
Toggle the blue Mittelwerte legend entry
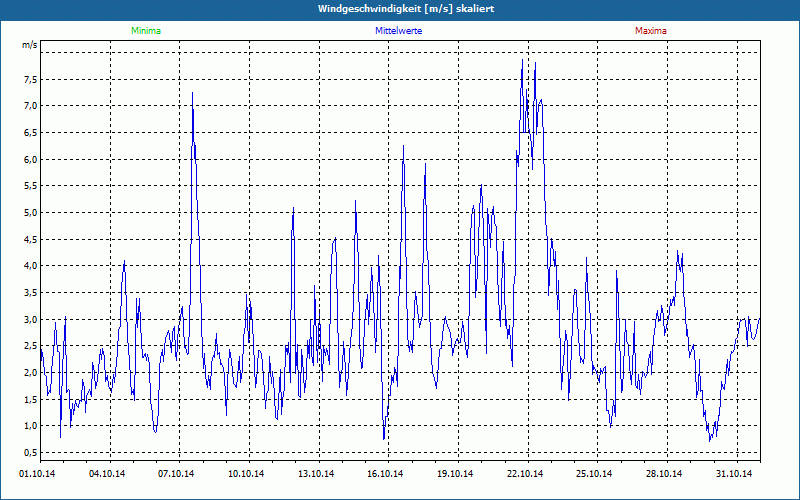398,31
